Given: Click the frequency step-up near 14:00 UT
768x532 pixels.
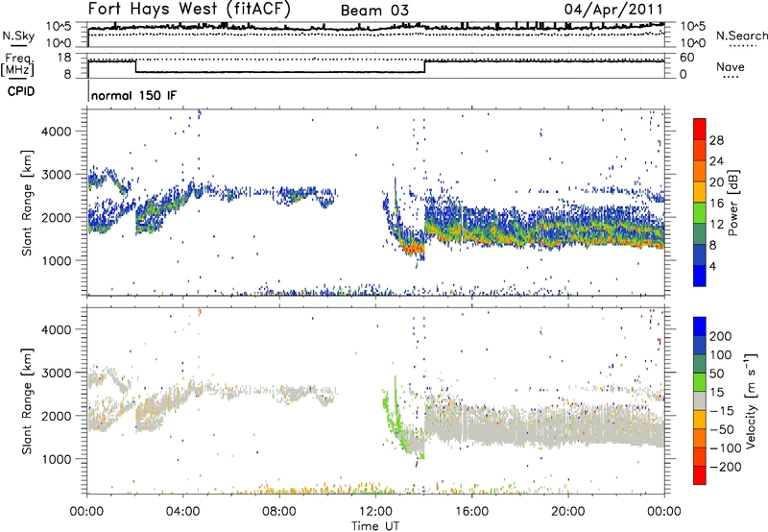Looking at the screenshot, I should click(x=424, y=66).
